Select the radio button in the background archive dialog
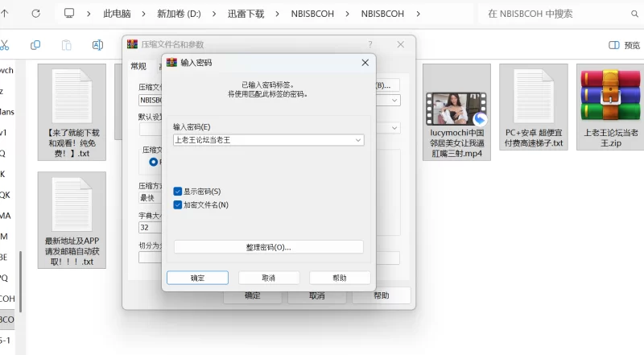The height and width of the screenshot is (355, 644). [154, 162]
